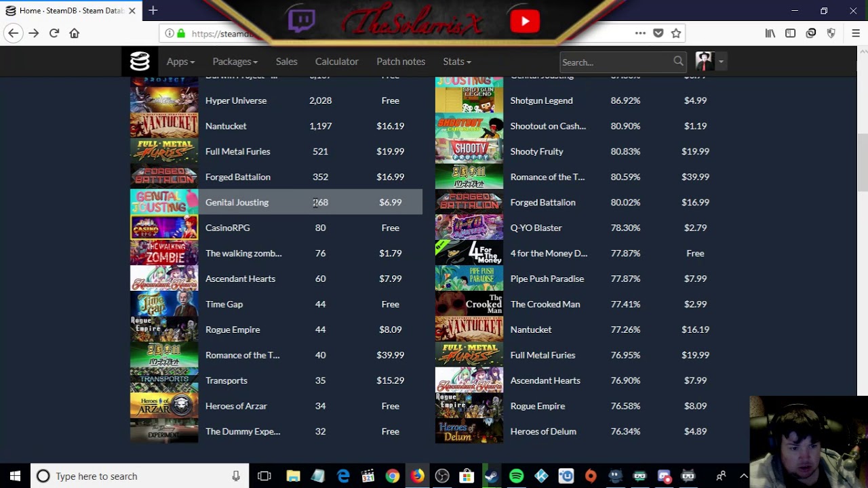Screen dimensions: 868x488
Task: Click the Time Gap game thumbnail
Action: [164, 304]
